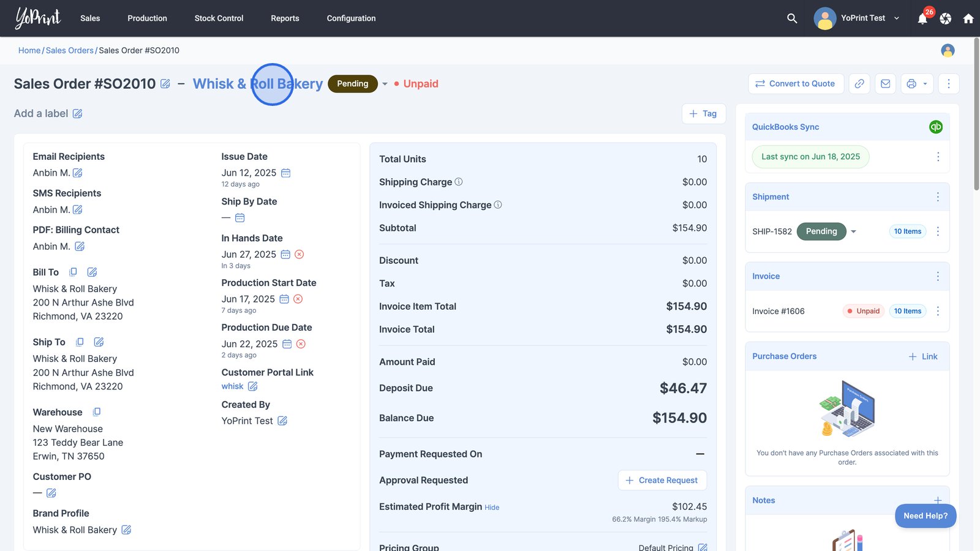Screen dimensions: 980x551
Task: Open the whisk customer portal link
Action: pyautogui.click(x=232, y=386)
